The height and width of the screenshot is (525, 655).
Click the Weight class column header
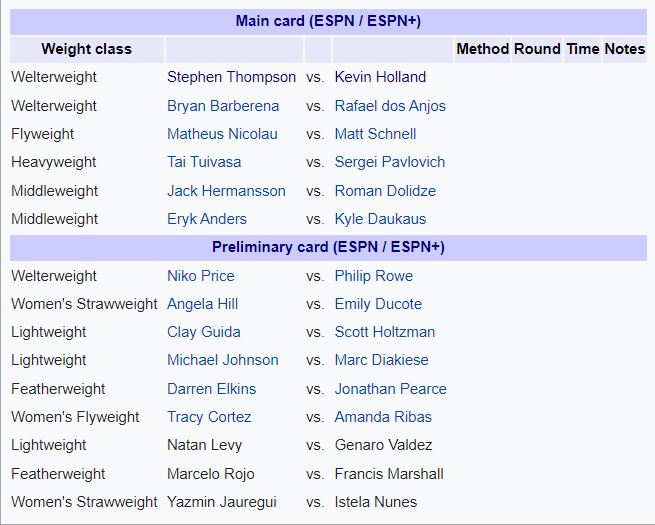click(86, 49)
